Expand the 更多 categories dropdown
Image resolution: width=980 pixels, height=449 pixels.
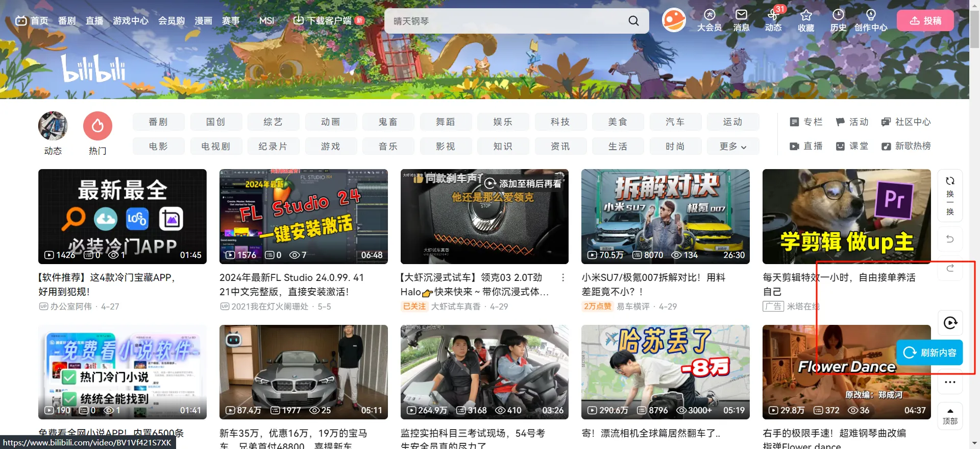pyautogui.click(x=732, y=147)
